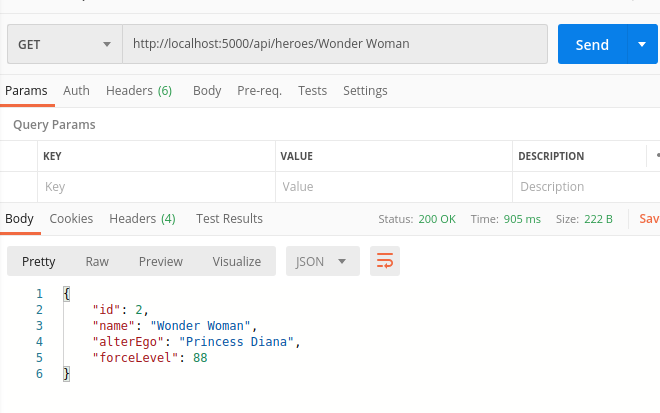Toggle the wrap lines icon in response

click(385, 262)
